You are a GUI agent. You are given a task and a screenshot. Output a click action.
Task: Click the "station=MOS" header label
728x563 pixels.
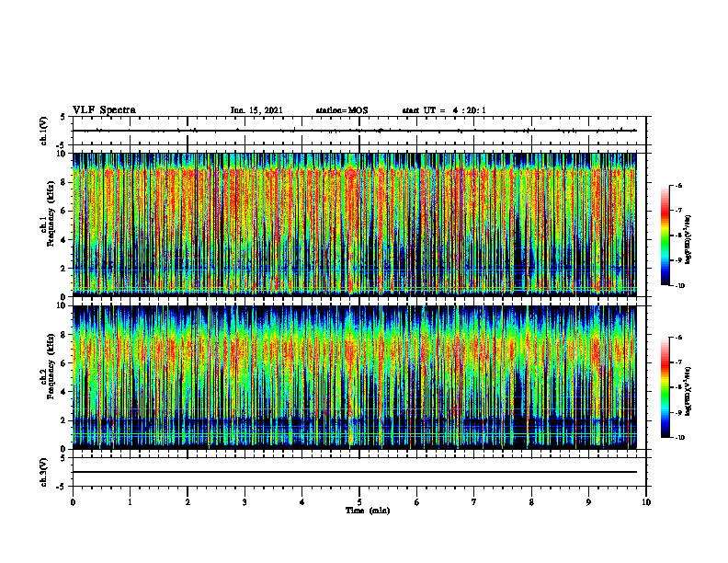(342, 110)
